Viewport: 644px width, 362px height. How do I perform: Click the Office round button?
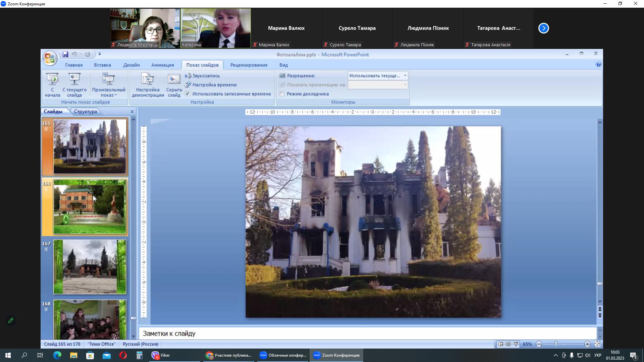coord(50,58)
